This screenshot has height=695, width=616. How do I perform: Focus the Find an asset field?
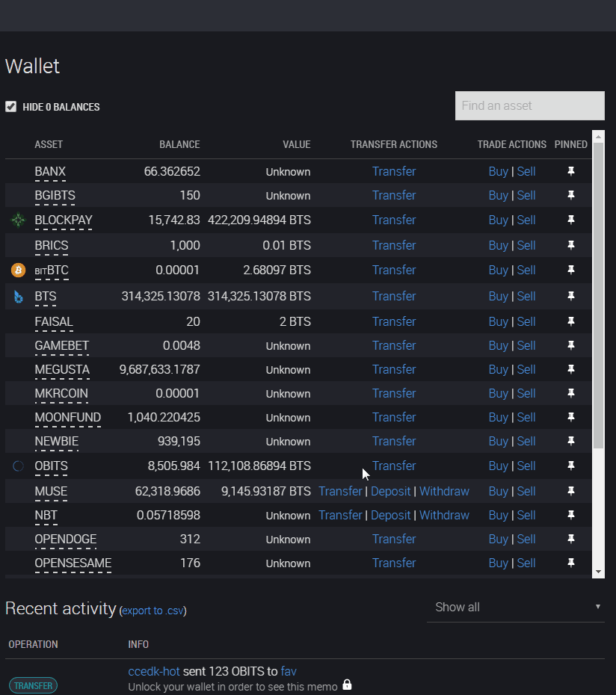pos(529,105)
